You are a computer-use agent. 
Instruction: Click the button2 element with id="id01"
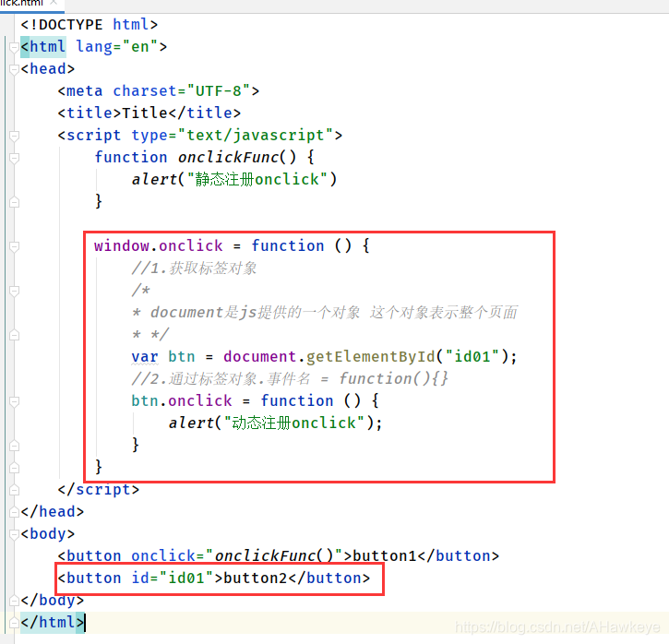tap(214, 578)
